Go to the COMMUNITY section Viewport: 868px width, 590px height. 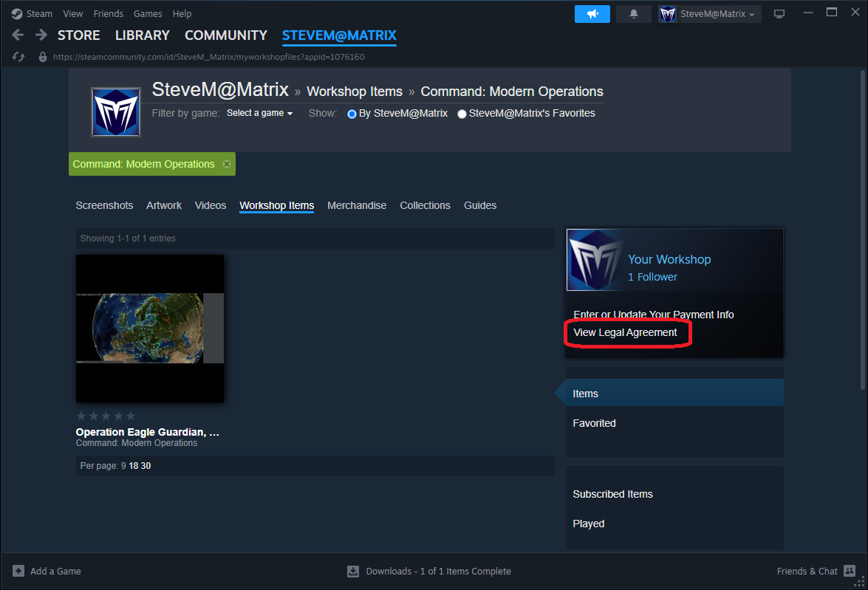click(226, 35)
